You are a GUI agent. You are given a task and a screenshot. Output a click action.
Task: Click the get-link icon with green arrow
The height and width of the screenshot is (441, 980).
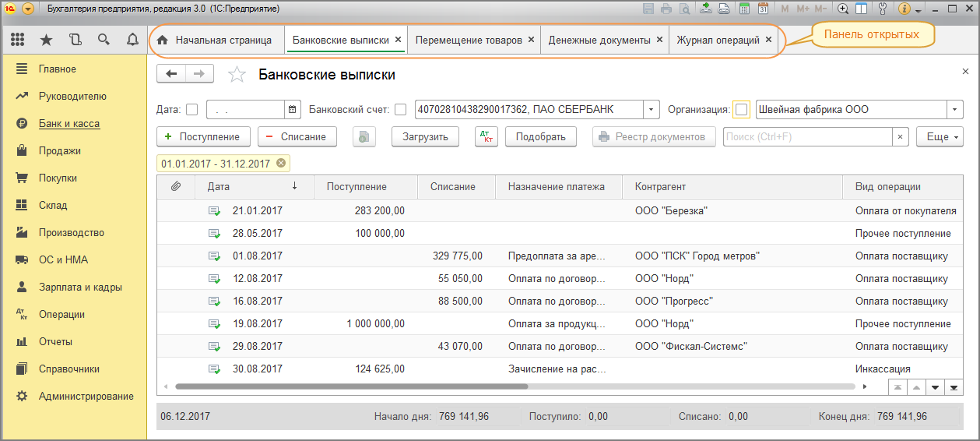[706, 9]
